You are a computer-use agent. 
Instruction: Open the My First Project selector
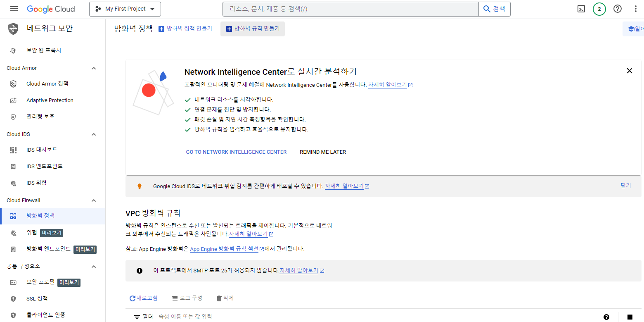(x=125, y=9)
